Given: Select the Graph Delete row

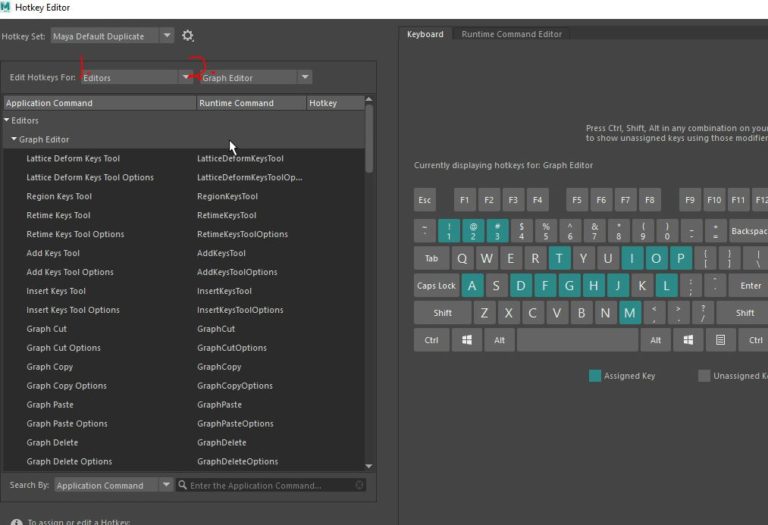Looking at the screenshot, I should [x=184, y=442].
